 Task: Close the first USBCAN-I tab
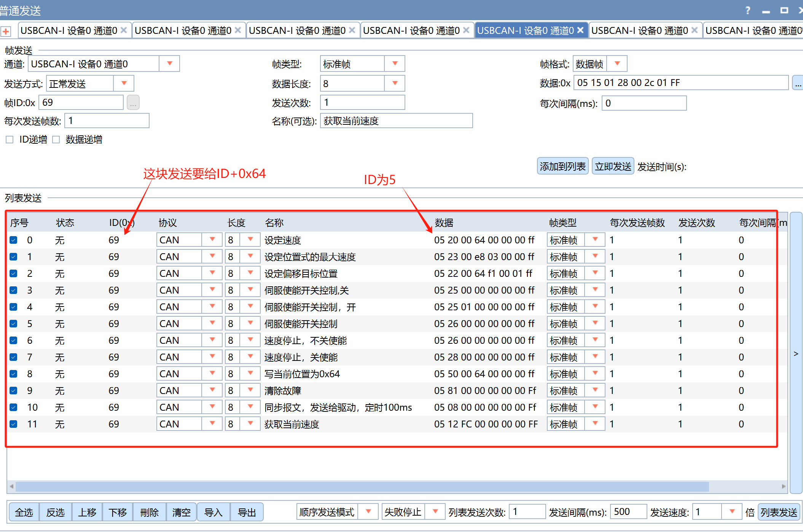[x=124, y=30]
